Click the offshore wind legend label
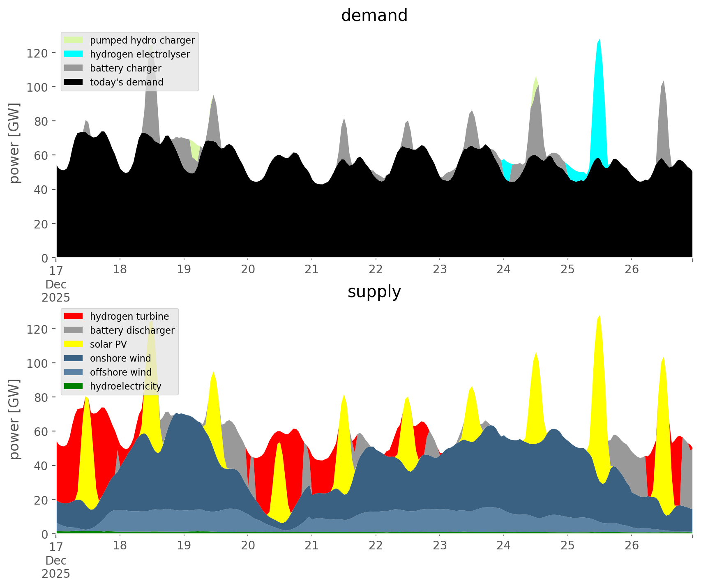Image resolution: width=701 pixels, height=588 pixels. pos(120,372)
